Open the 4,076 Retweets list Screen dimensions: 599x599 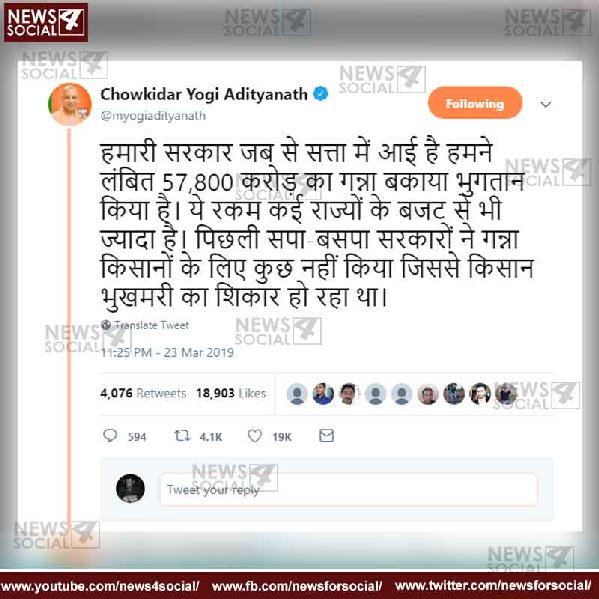pyautogui.click(x=143, y=393)
